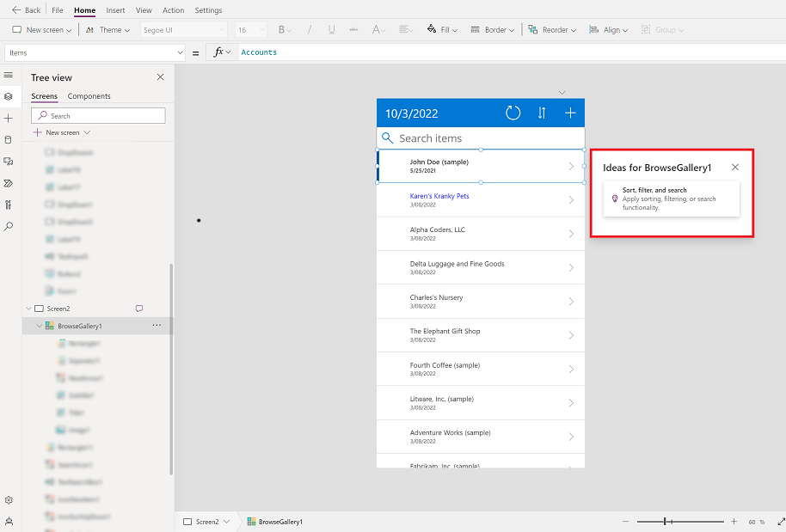Screen dimensions: 786x532
Task: Open the Data icon in left rail
Action: pyautogui.click(x=9, y=139)
